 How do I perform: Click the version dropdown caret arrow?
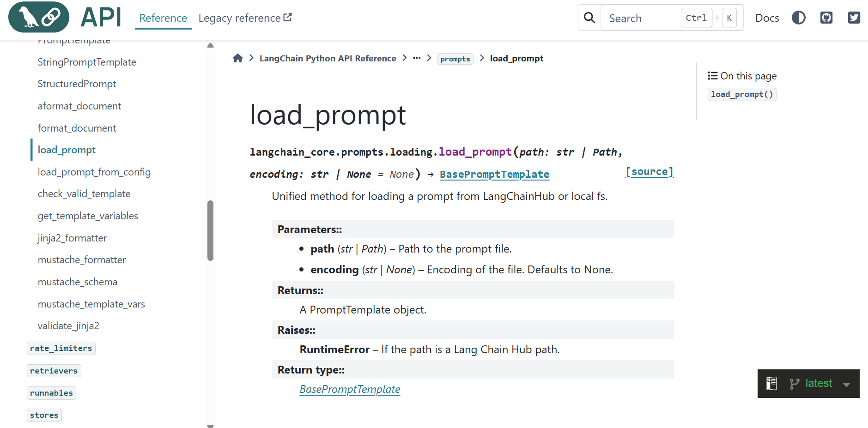tap(846, 385)
